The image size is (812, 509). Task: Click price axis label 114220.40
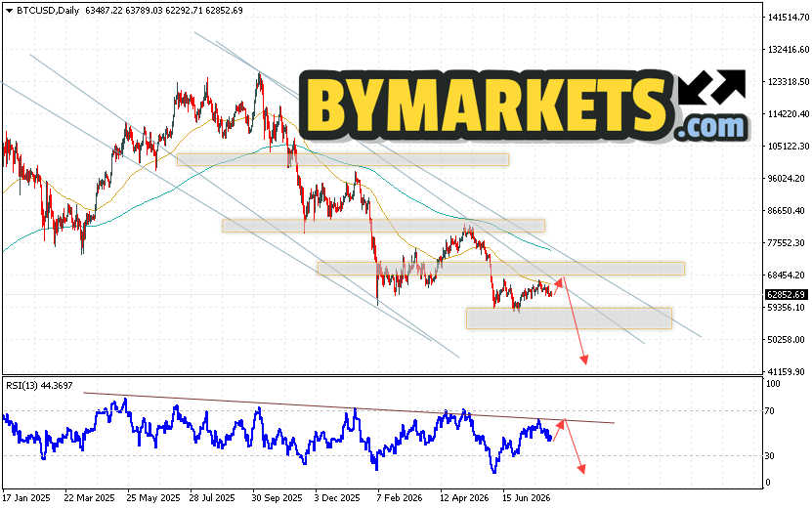(x=789, y=113)
